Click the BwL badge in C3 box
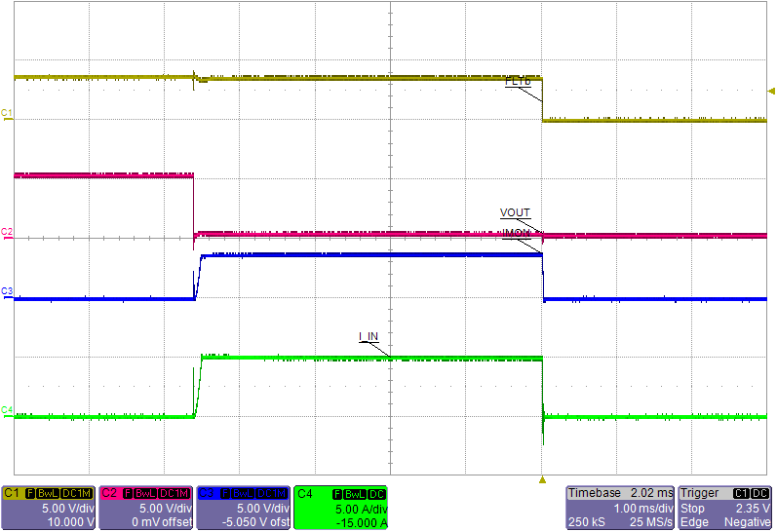 pyautogui.click(x=243, y=494)
